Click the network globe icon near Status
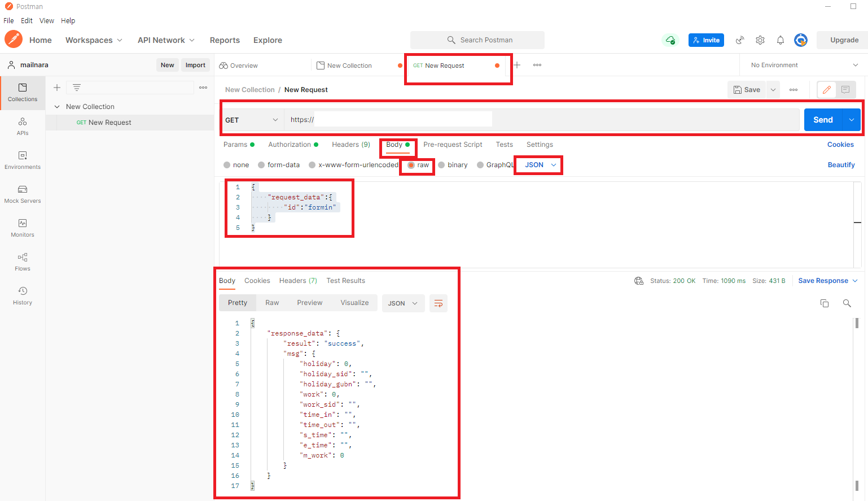Image resolution: width=868 pixels, height=501 pixels. coord(639,281)
